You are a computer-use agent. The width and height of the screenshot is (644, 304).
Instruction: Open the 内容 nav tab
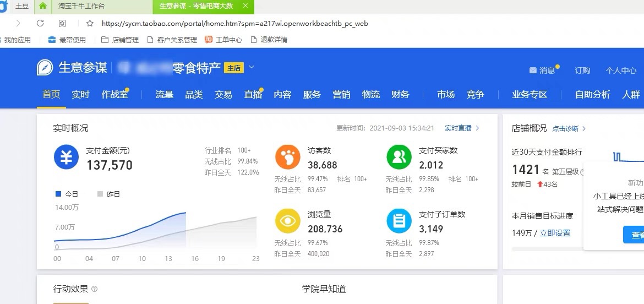tap(282, 95)
